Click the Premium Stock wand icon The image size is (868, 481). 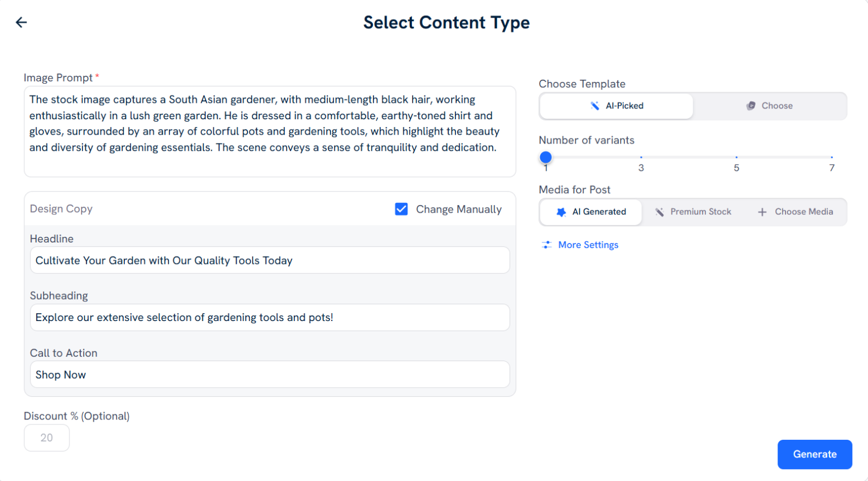[659, 212]
